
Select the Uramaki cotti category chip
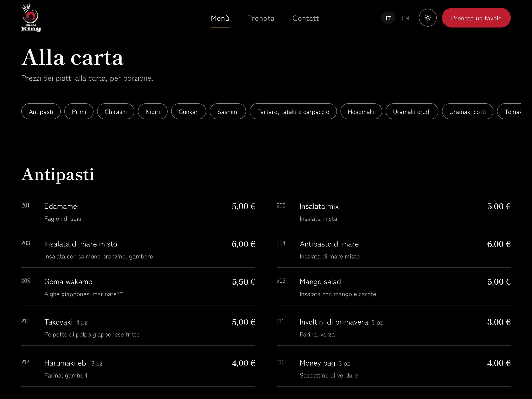point(467,111)
